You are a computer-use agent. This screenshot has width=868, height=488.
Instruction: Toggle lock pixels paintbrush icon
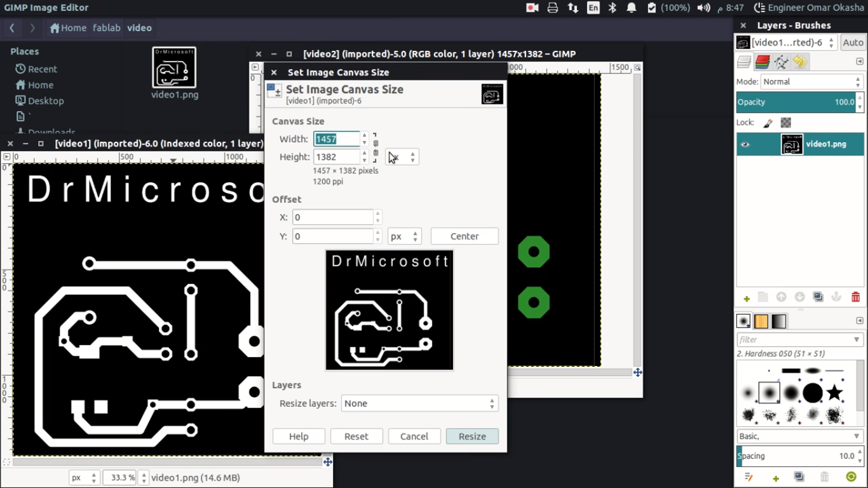click(x=768, y=123)
